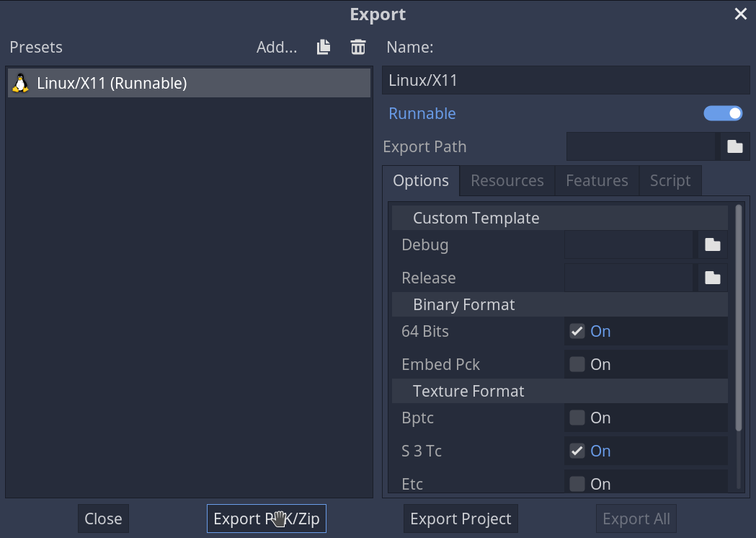Duplicate the selected export preset
Viewport: 756px width, 538px height.
pyautogui.click(x=324, y=47)
